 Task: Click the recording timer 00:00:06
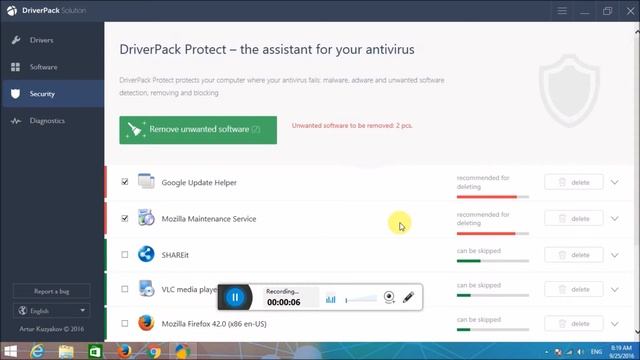click(284, 302)
